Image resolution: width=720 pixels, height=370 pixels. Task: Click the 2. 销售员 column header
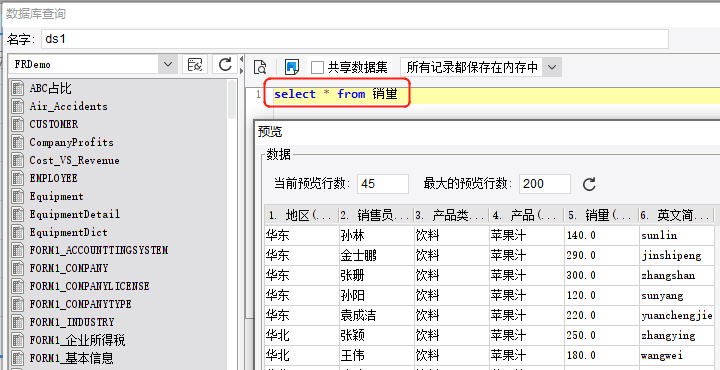pyautogui.click(x=377, y=215)
